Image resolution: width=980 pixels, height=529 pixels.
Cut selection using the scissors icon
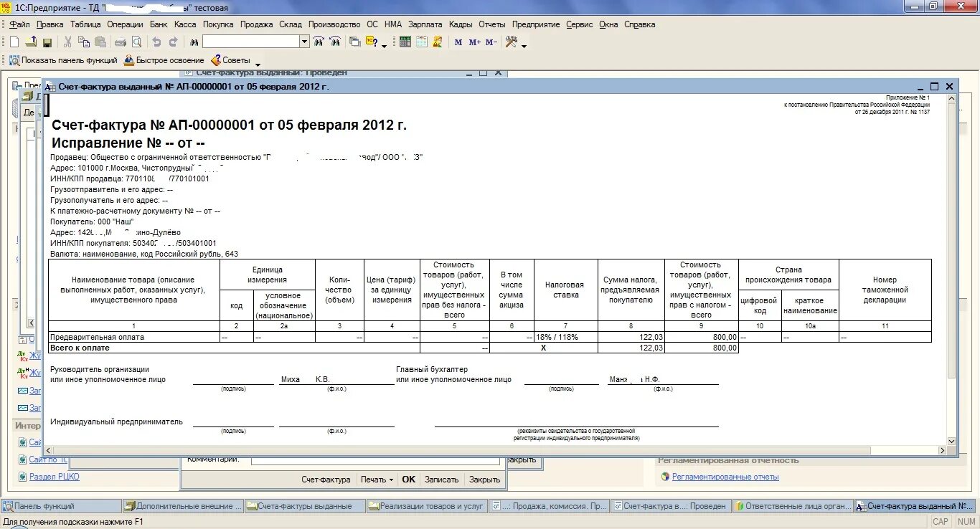[x=67, y=42]
